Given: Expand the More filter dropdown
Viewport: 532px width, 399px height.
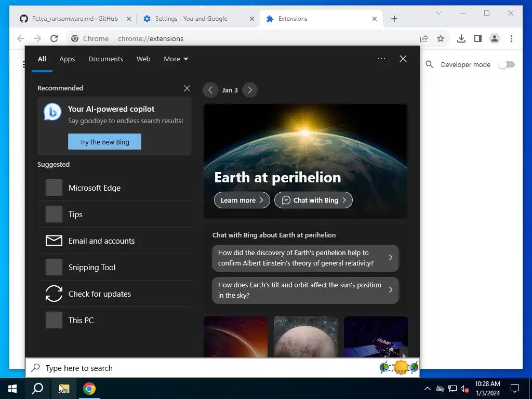Looking at the screenshot, I should (176, 59).
